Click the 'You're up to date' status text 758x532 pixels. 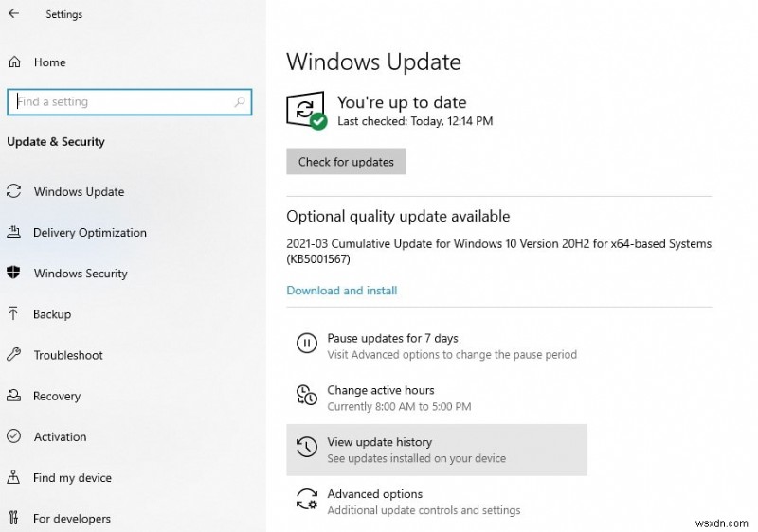tap(402, 102)
